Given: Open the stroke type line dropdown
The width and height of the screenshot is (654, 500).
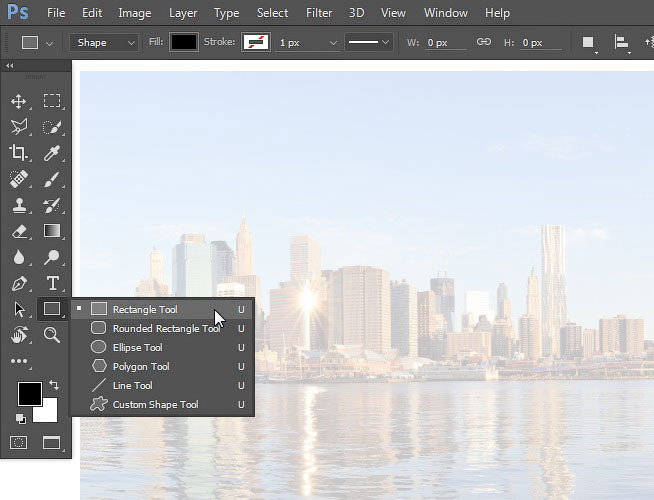Looking at the screenshot, I should (x=369, y=42).
